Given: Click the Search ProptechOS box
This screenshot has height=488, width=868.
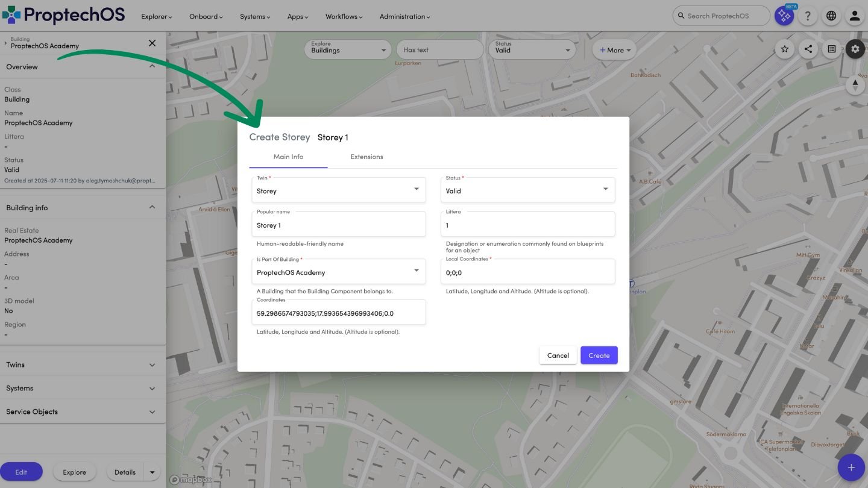Looking at the screenshot, I should pos(721,16).
